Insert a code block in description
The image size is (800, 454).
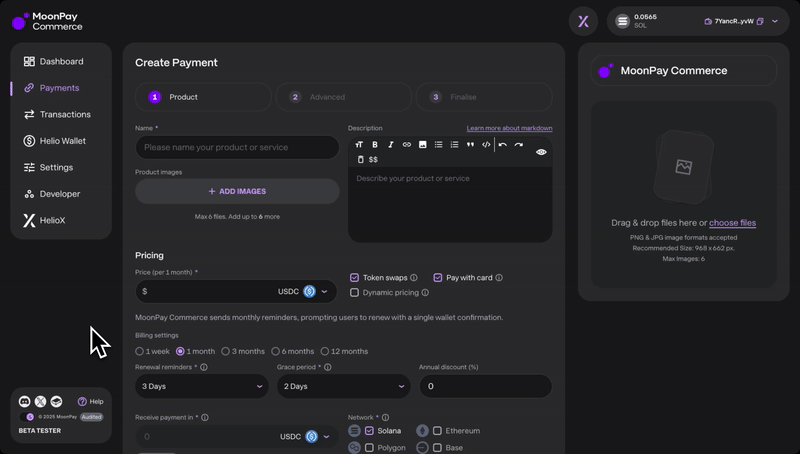[486, 145]
